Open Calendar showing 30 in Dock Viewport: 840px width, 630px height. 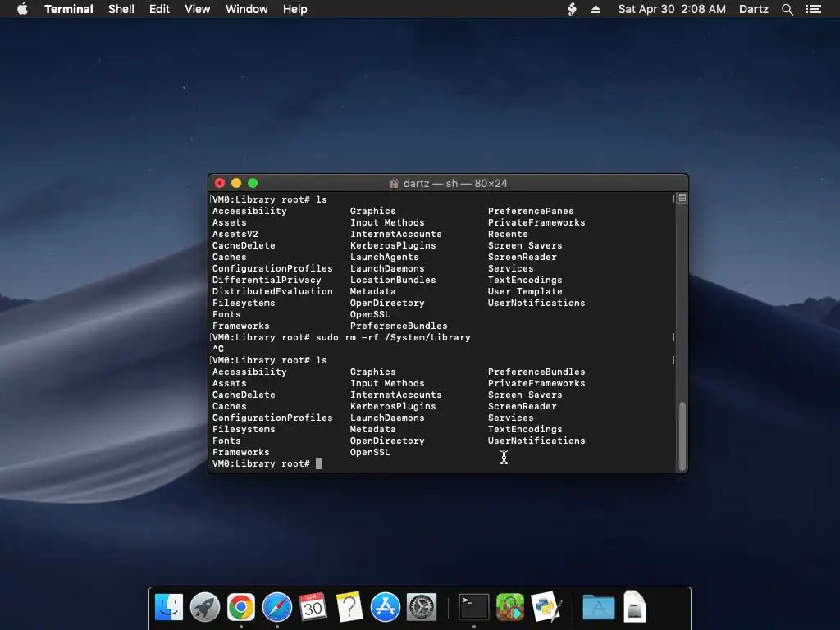pyautogui.click(x=313, y=608)
